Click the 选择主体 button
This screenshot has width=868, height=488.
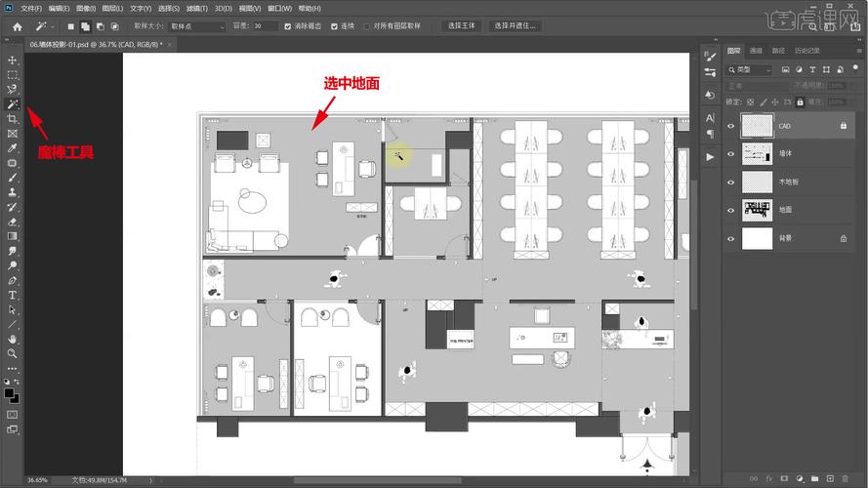coord(461,26)
